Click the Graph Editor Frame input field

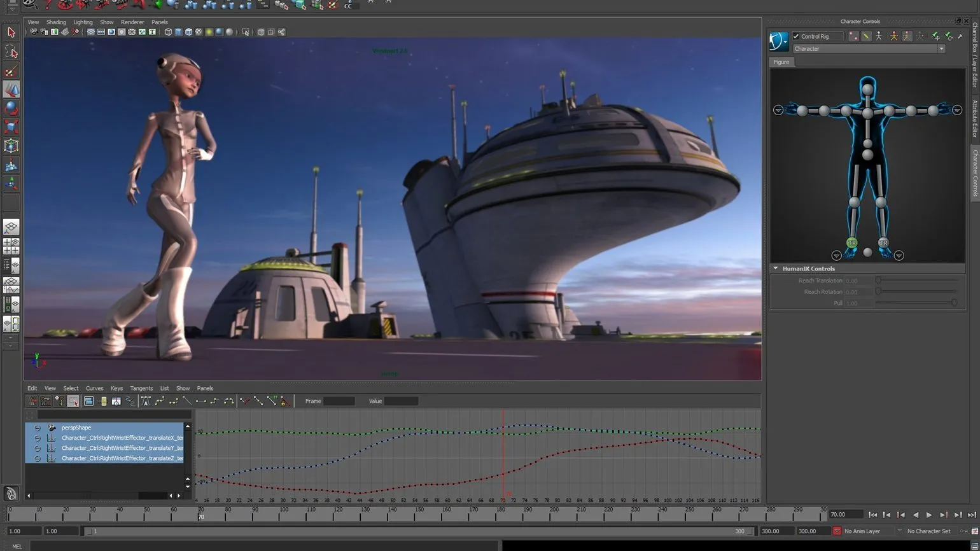click(x=339, y=401)
